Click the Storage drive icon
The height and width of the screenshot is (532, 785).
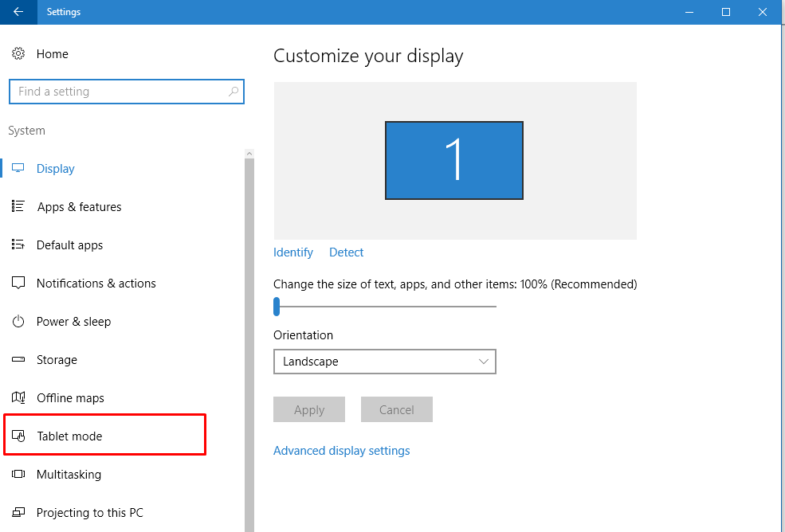(x=18, y=360)
